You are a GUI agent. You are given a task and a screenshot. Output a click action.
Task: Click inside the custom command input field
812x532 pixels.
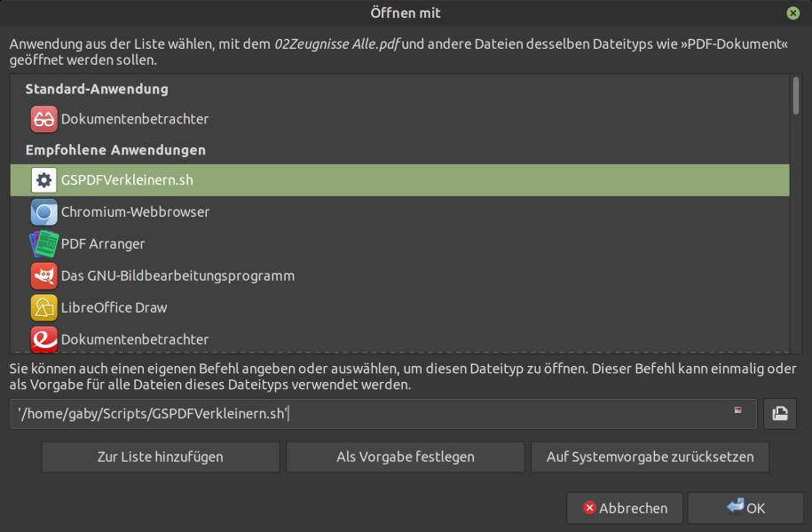click(x=355, y=412)
